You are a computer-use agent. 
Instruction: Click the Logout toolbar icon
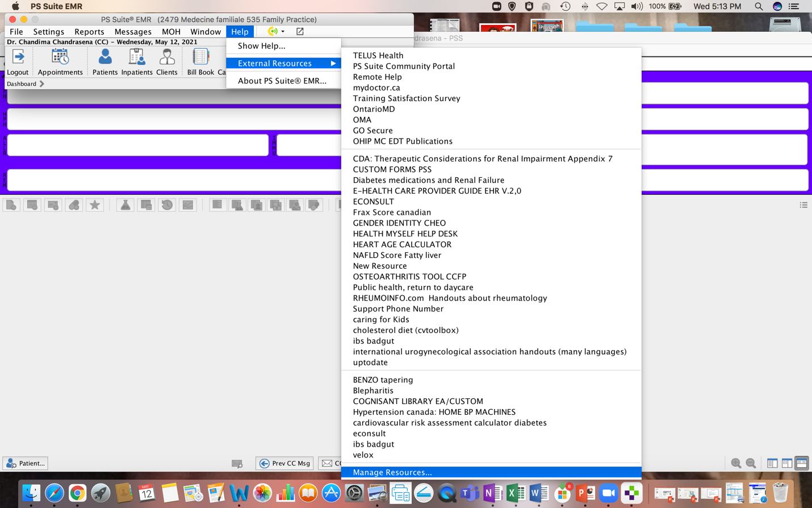18,62
